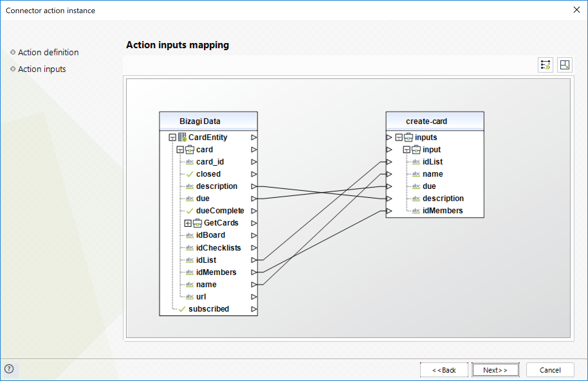The width and height of the screenshot is (588, 381).
Task: Click the abc icon next to card_id
Action: 190,162
